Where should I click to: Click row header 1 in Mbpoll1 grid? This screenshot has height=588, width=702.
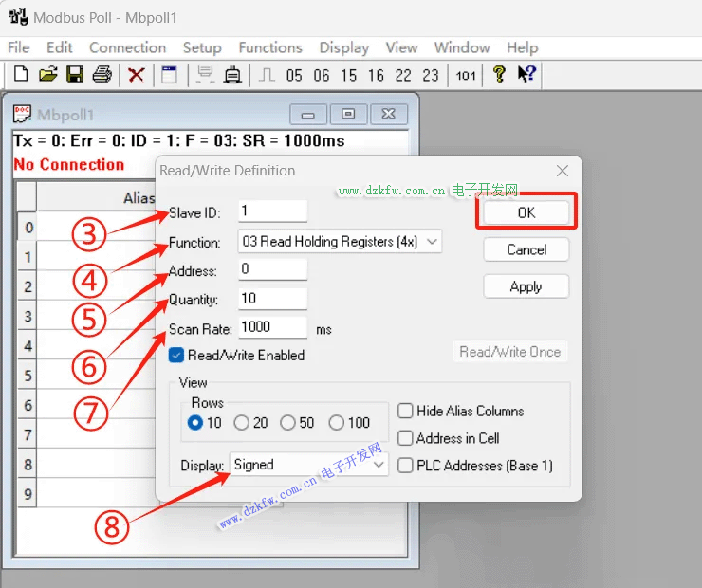click(27, 257)
